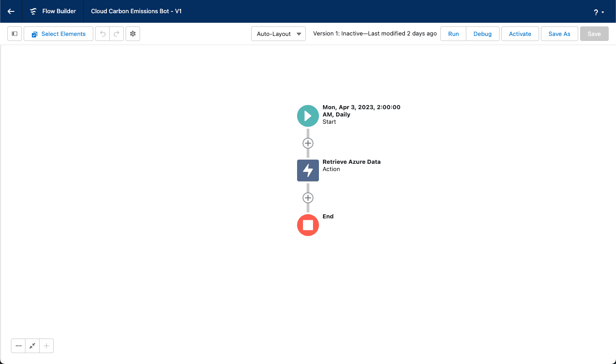Click Save As button
The height and width of the screenshot is (364, 616).
coord(560,34)
